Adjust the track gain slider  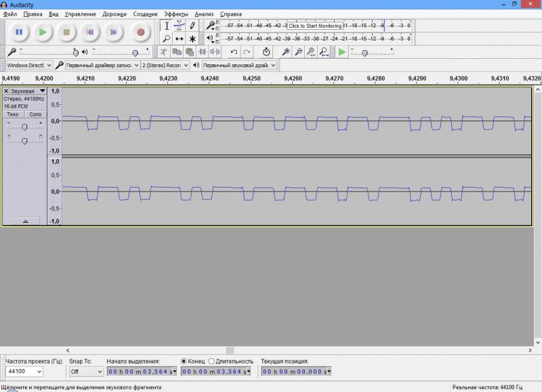tap(24, 127)
